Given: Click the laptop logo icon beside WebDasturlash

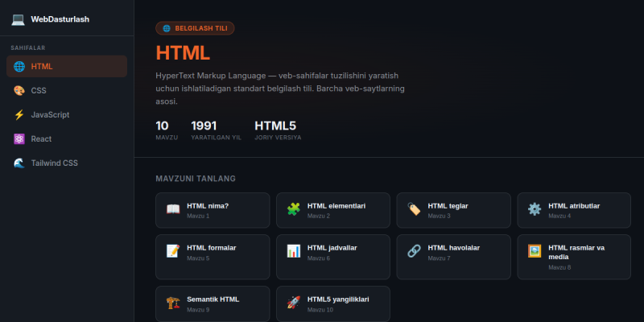Looking at the screenshot, I should pyautogui.click(x=18, y=19).
